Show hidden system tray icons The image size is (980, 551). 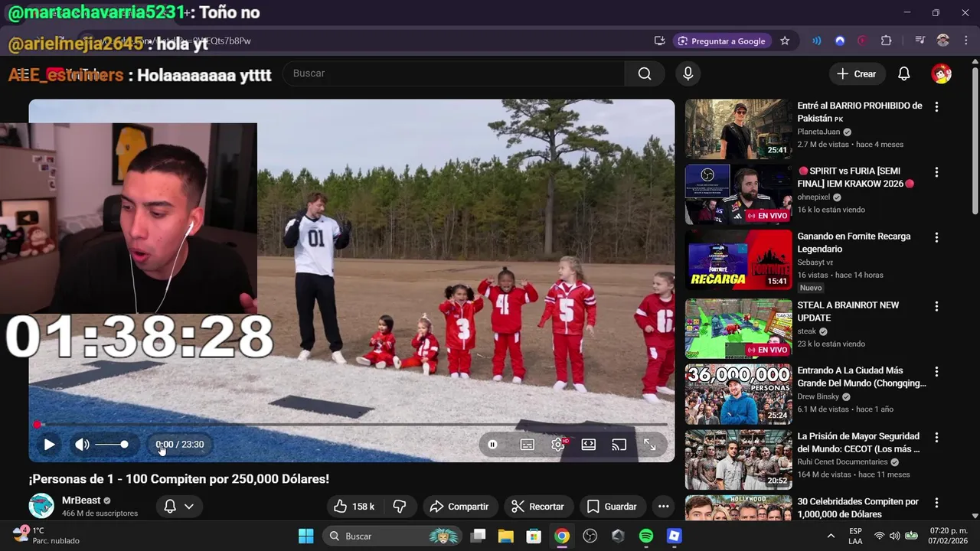[831, 536]
